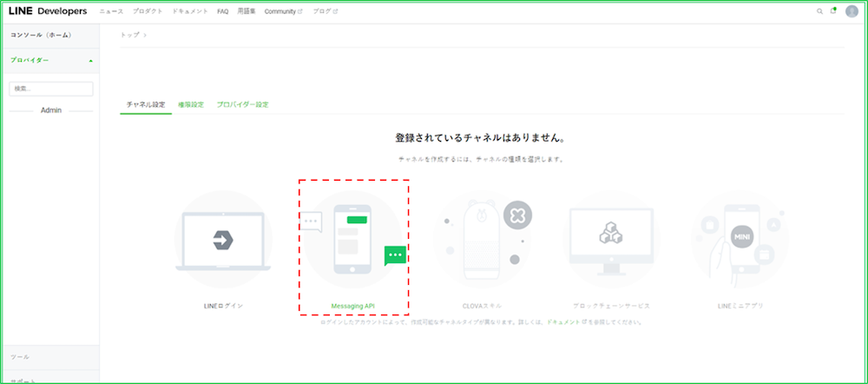The width and height of the screenshot is (868, 384).
Task: Open the search magnifier icon in header
Action: 820,11
